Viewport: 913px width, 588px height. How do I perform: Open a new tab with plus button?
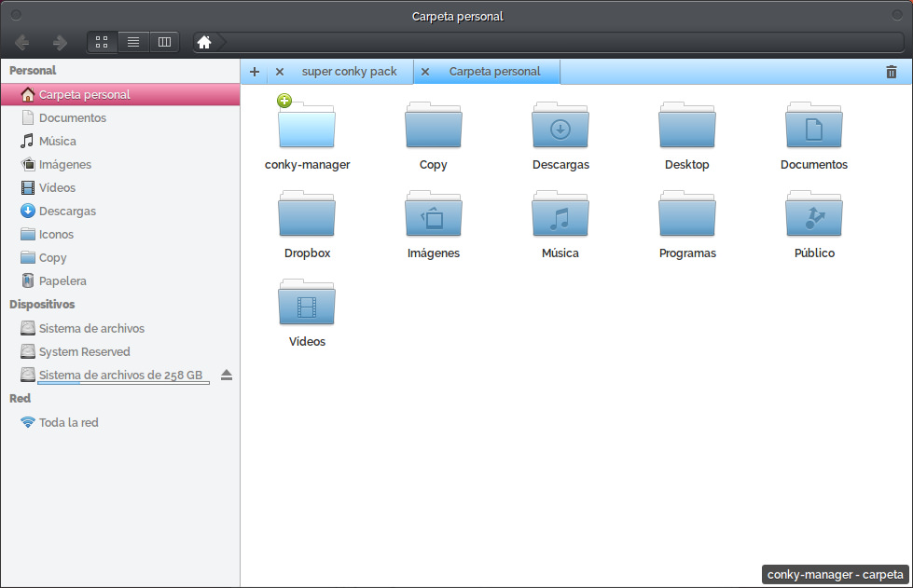[x=255, y=72]
